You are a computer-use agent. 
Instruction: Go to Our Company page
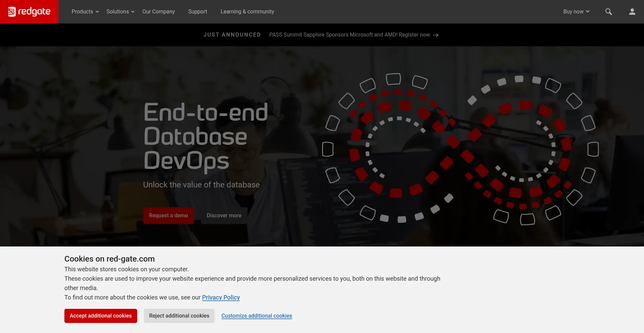click(158, 12)
